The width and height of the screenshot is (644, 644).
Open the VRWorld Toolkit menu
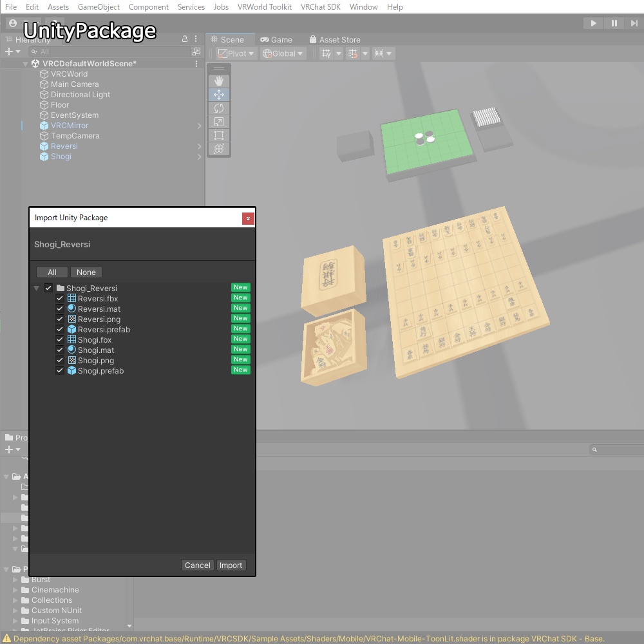click(x=265, y=7)
